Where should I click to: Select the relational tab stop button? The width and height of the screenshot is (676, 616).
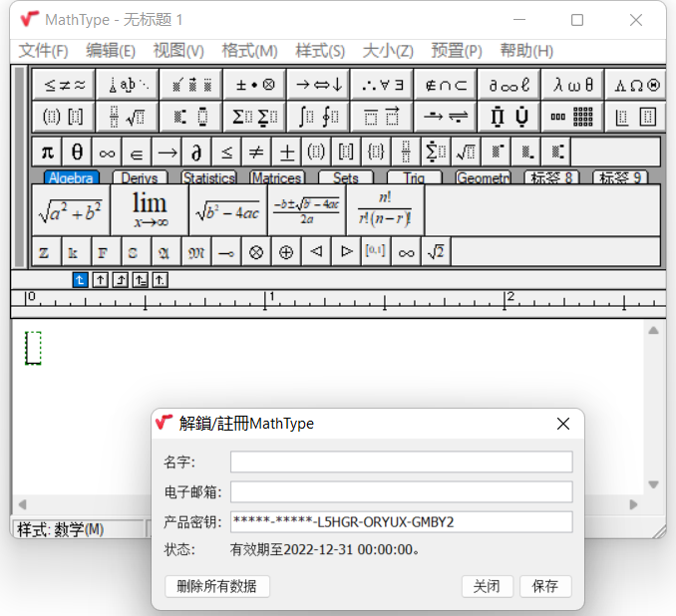(141, 280)
